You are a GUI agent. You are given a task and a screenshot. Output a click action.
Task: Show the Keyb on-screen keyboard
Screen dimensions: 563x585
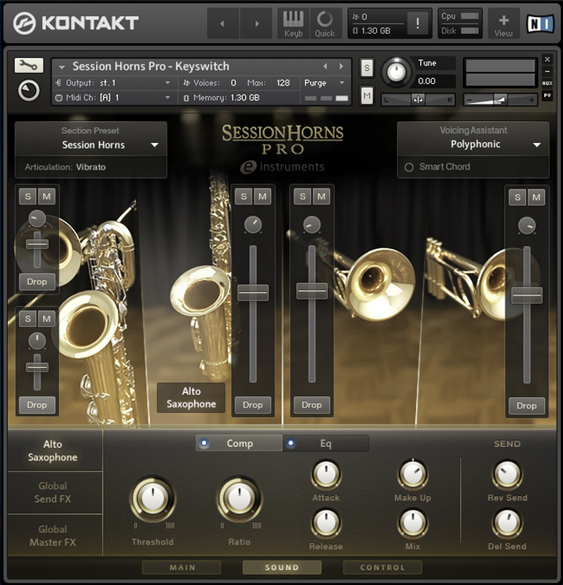click(293, 24)
